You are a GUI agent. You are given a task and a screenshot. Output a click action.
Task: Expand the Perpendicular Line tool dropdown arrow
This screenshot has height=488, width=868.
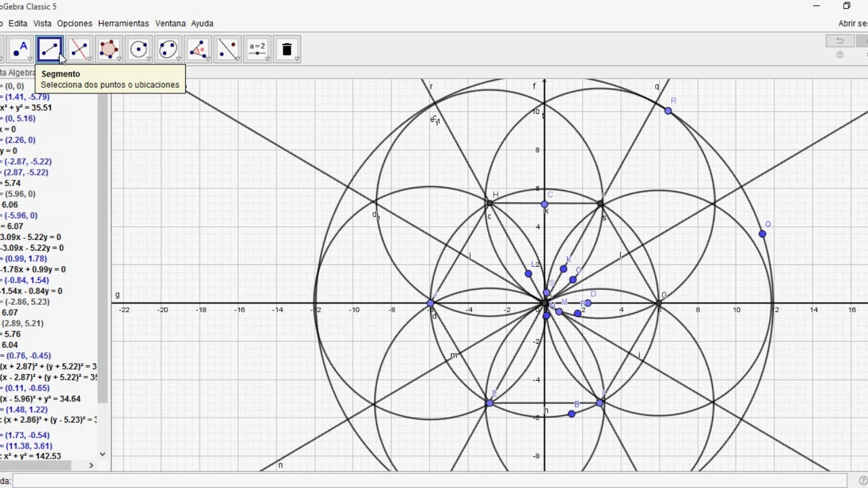(x=89, y=59)
